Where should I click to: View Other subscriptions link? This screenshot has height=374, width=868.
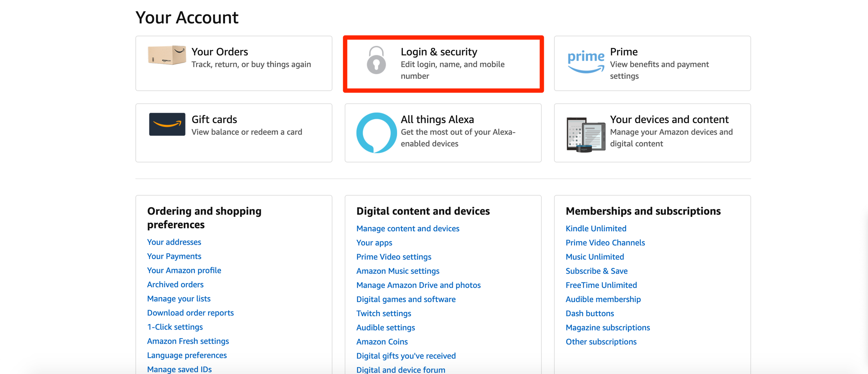click(601, 342)
